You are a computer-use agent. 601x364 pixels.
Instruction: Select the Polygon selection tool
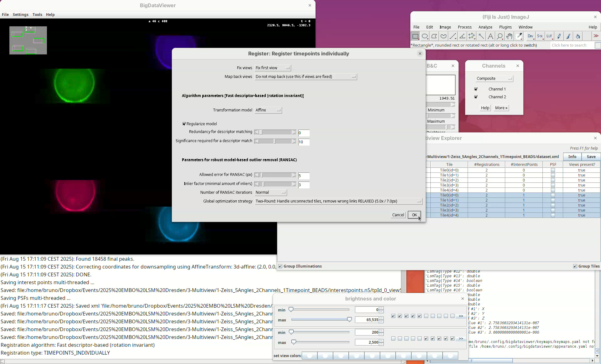point(434,36)
